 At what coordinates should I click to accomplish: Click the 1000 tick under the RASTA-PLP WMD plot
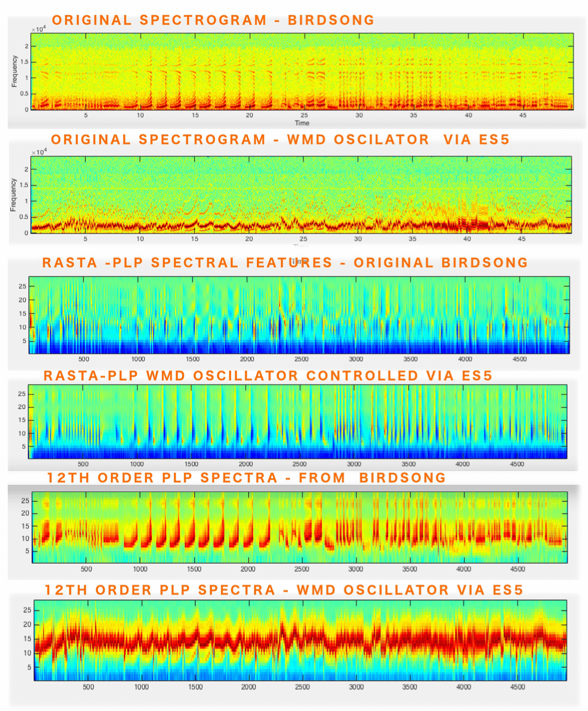pos(137,464)
